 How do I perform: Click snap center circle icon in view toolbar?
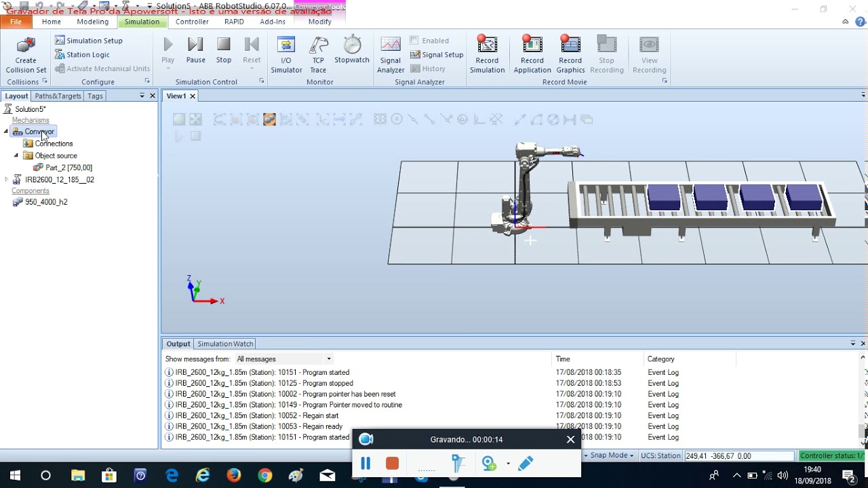397,119
